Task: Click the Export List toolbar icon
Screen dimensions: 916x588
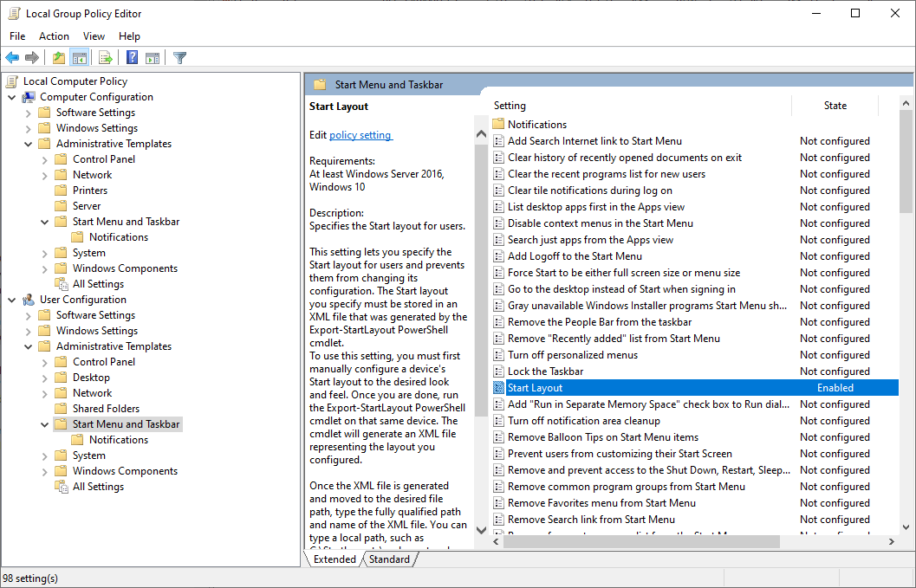Action: 106,58
